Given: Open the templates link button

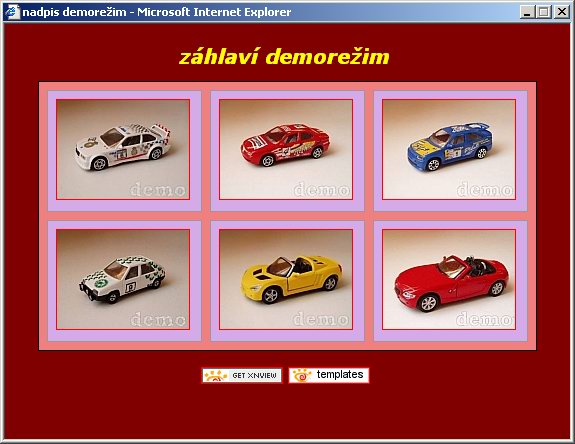Looking at the screenshot, I should click(x=329, y=375).
